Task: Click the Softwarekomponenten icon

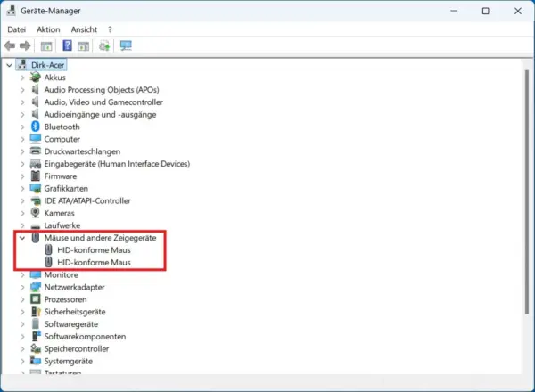Action: coord(36,336)
